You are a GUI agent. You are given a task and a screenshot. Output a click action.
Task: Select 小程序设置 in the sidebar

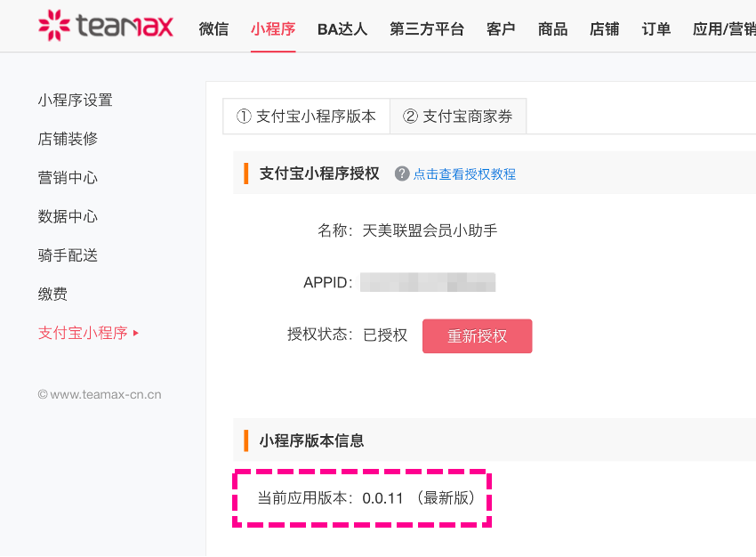coord(76,101)
